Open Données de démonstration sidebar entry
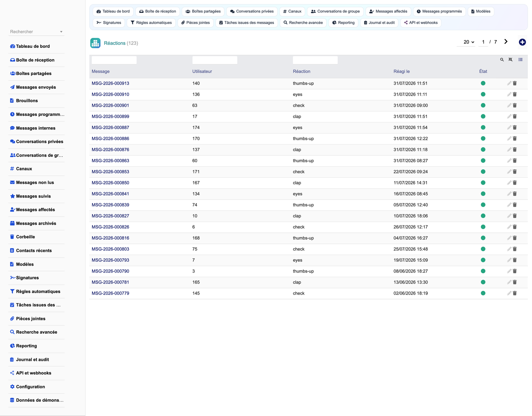The width and height of the screenshot is (532, 416). point(36,400)
